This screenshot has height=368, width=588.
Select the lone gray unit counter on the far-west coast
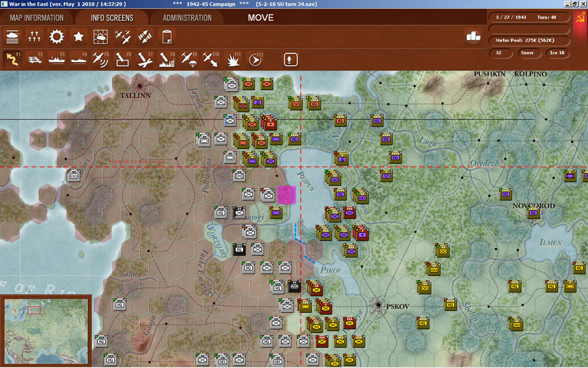click(73, 175)
